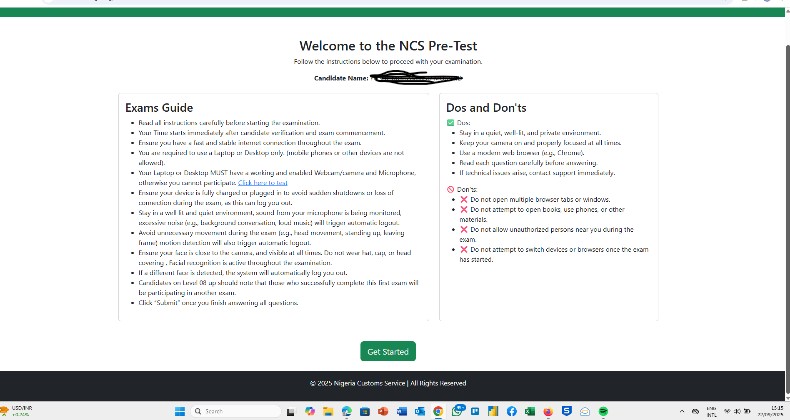Screen dimensions: 790x420
Task: Open the clock and date flyout
Action: [770, 411]
